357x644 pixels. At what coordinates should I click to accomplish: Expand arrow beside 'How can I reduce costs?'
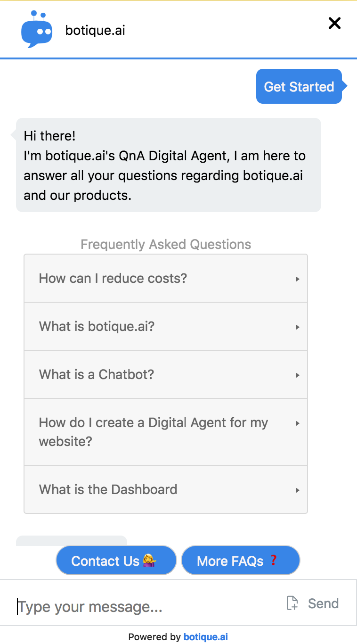pos(297,279)
